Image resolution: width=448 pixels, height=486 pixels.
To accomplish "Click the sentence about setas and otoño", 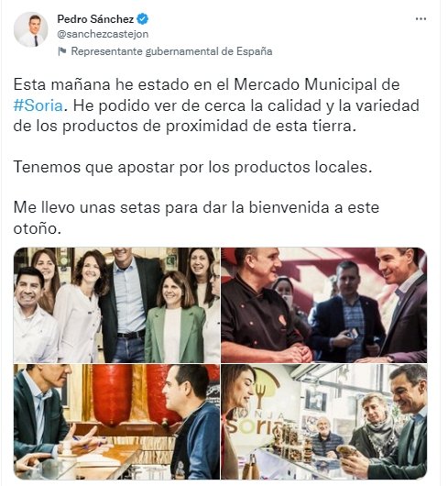I will tap(196, 218).
